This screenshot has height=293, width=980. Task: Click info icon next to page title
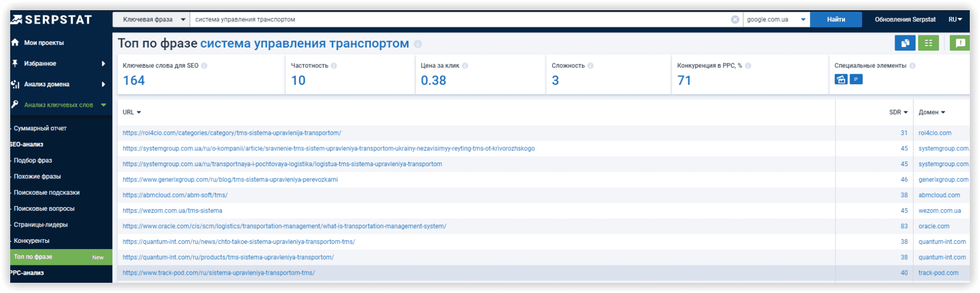(418, 44)
